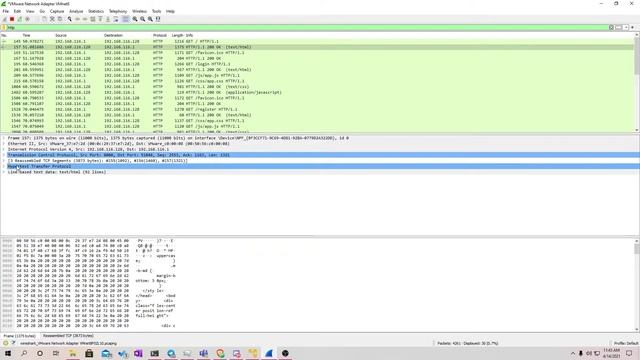Expand Reassembled TCP Segments row
This screenshot has width=640, height=360.
[x=4, y=161]
